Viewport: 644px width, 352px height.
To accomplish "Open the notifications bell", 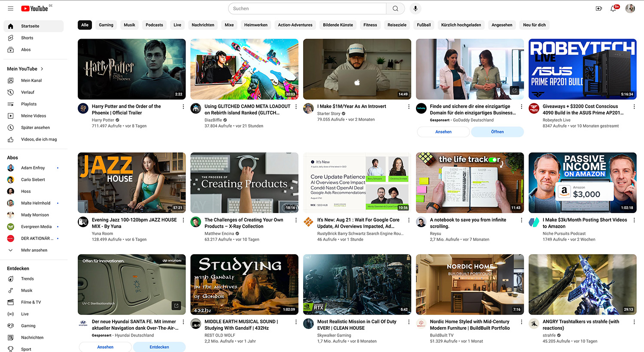I will tap(614, 9).
